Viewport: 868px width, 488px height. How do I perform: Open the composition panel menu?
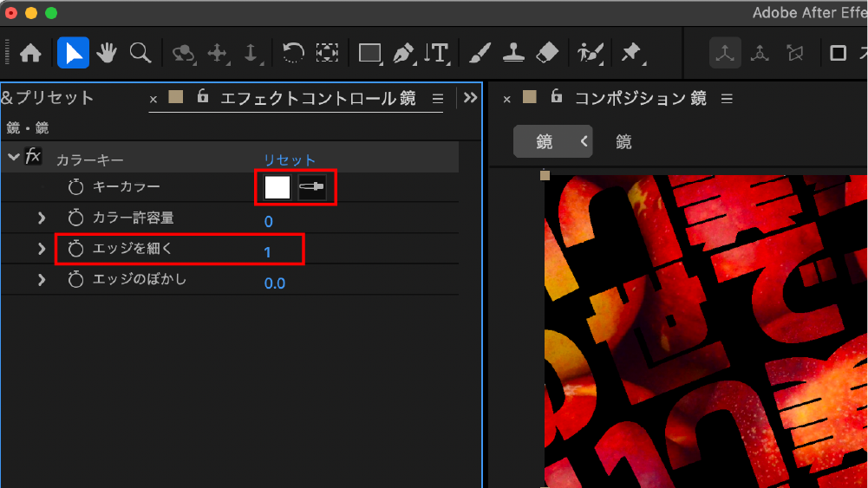[x=727, y=99]
